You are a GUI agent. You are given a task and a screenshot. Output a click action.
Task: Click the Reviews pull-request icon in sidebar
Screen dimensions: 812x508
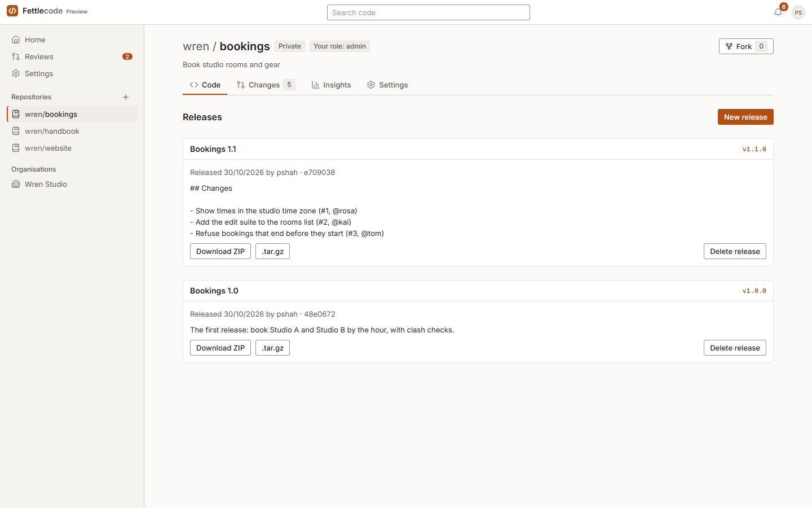click(x=16, y=56)
